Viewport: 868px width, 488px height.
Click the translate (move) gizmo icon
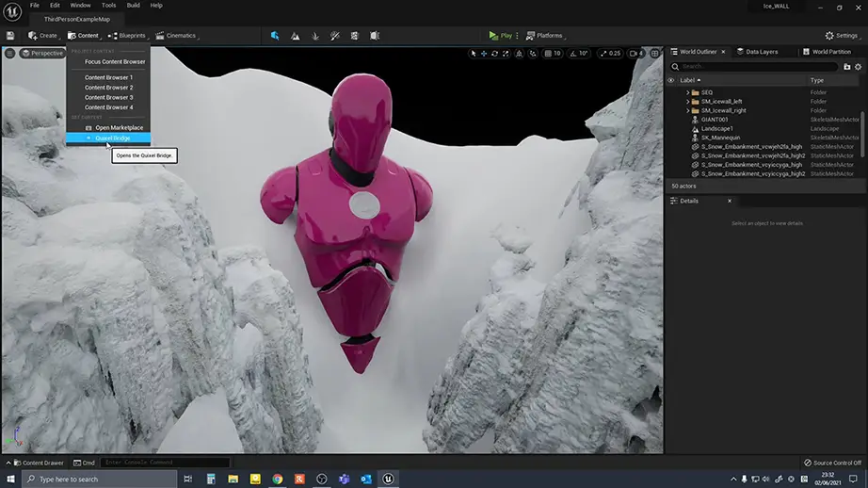click(x=485, y=53)
